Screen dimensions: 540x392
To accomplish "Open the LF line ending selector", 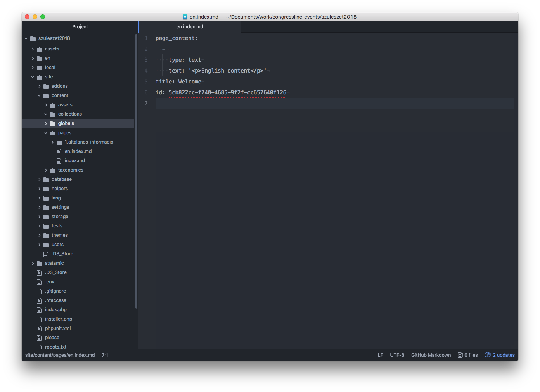I will click(x=380, y=355).
